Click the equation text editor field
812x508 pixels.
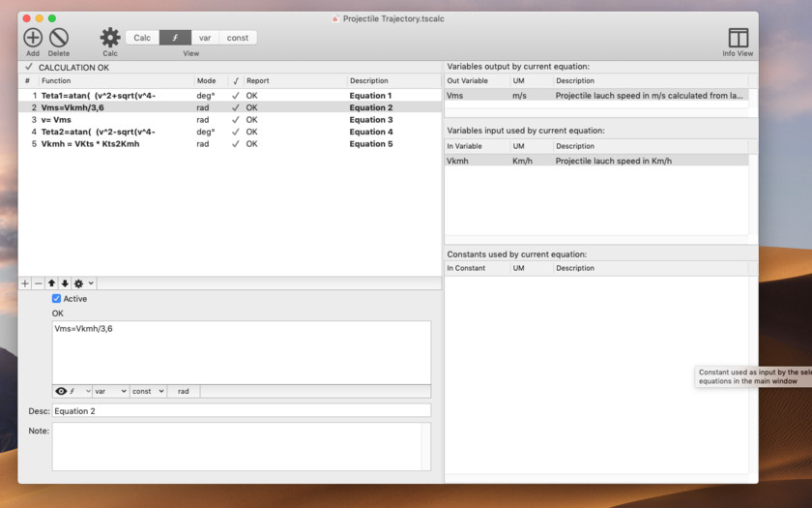tap(242, 352)
